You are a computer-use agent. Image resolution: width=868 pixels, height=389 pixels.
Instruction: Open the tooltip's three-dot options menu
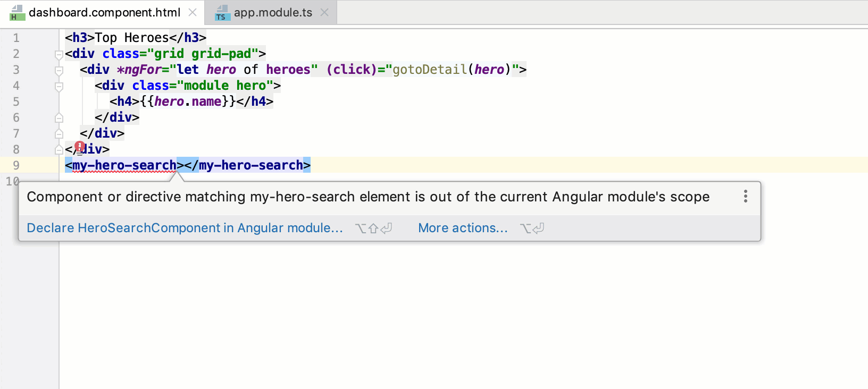(x=746, y=197)
